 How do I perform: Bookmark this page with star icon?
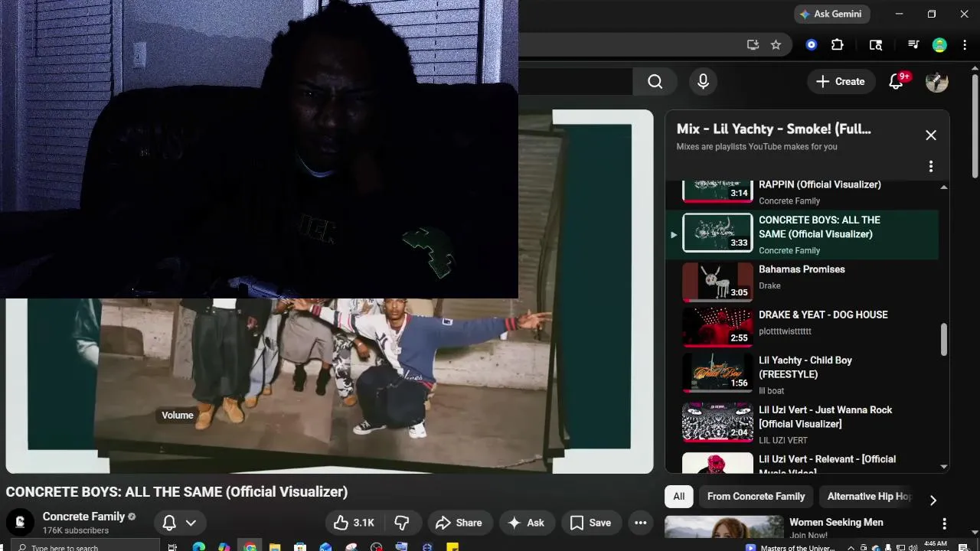pyautogui.click(x=776, y=45)
